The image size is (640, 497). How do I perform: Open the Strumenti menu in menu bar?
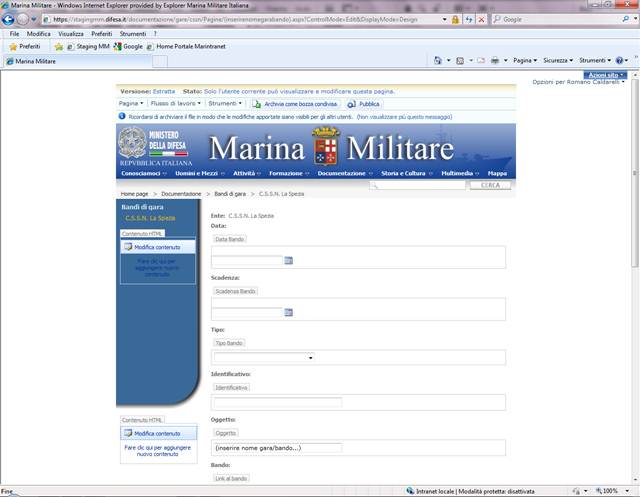coord(133,34)
